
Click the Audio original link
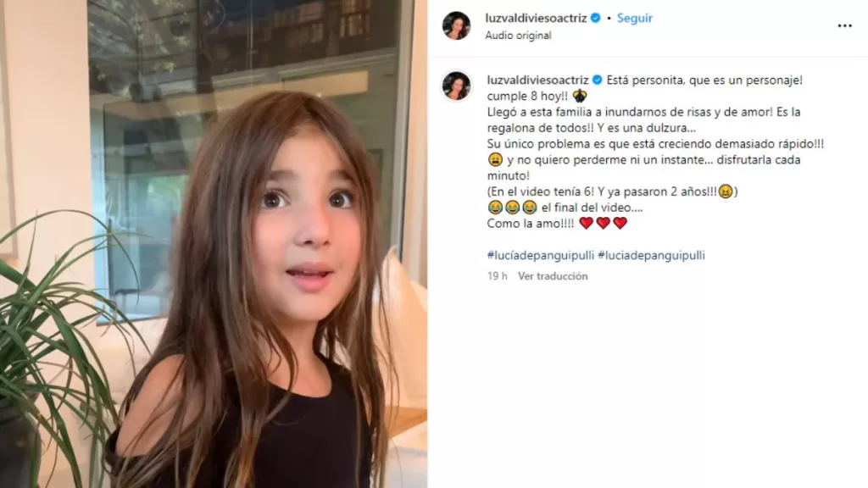coord(518,36)
